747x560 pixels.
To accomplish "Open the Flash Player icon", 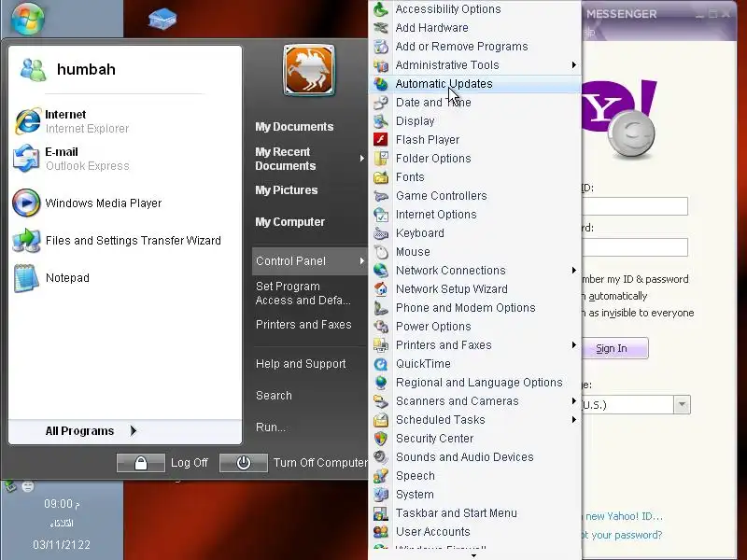I will [381, 139].
